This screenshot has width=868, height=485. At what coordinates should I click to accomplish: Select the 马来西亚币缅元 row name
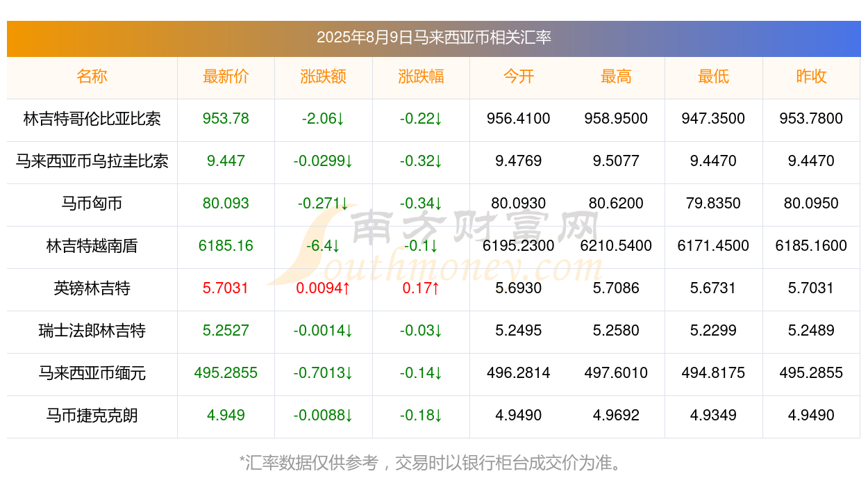click(x=92, y=373)
